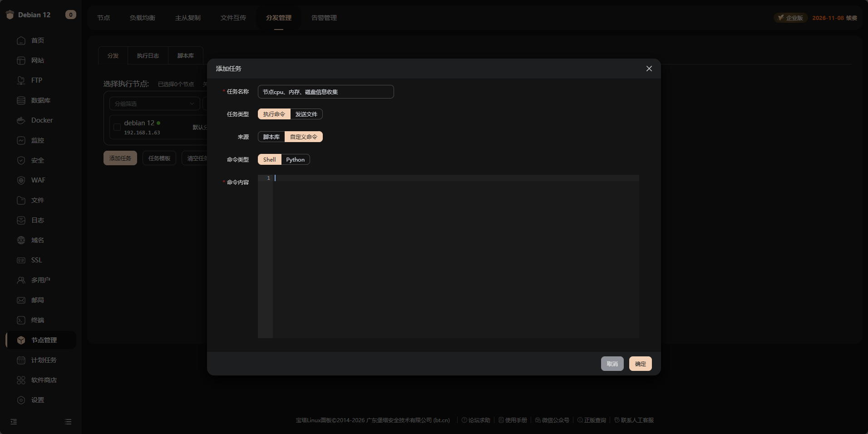
Task: Click the terminal (终端) icon
Action: 21,320
